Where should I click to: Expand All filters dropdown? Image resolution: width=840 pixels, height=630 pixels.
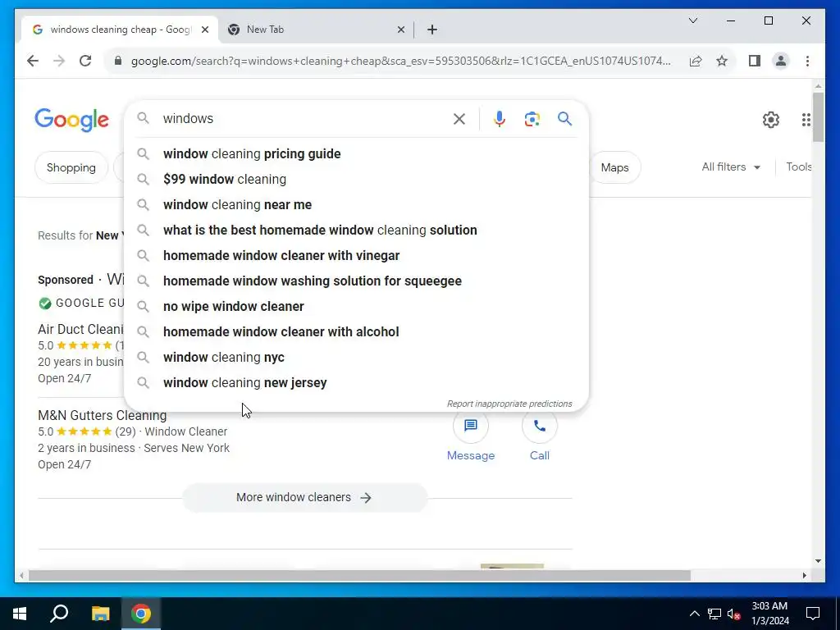pyautogui.click(x=731, y=167)
